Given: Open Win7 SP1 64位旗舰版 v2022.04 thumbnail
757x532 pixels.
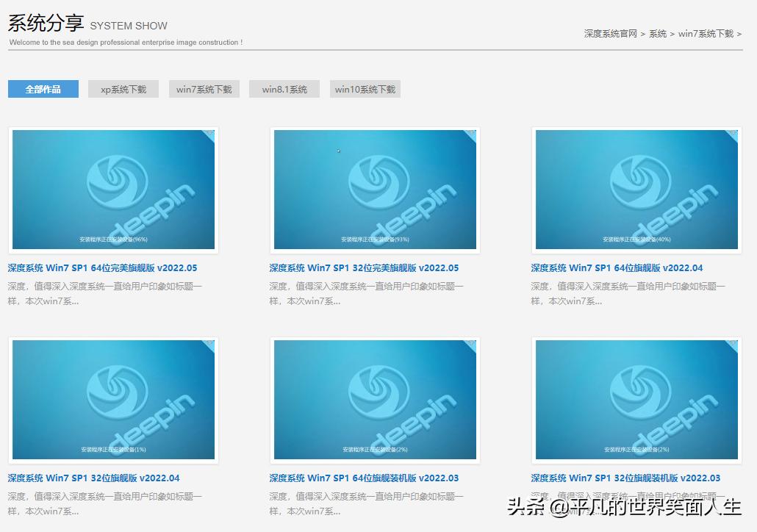Looking at the screenshot, I should click(x=636, y=190).
